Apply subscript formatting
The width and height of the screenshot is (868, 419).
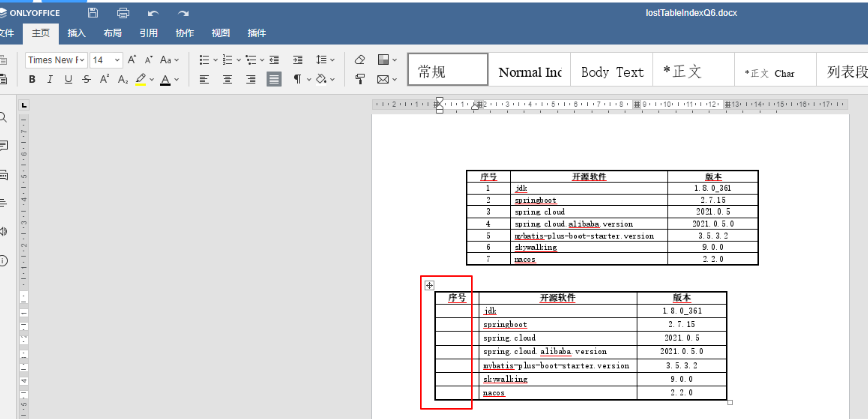[x=123, y=79]
